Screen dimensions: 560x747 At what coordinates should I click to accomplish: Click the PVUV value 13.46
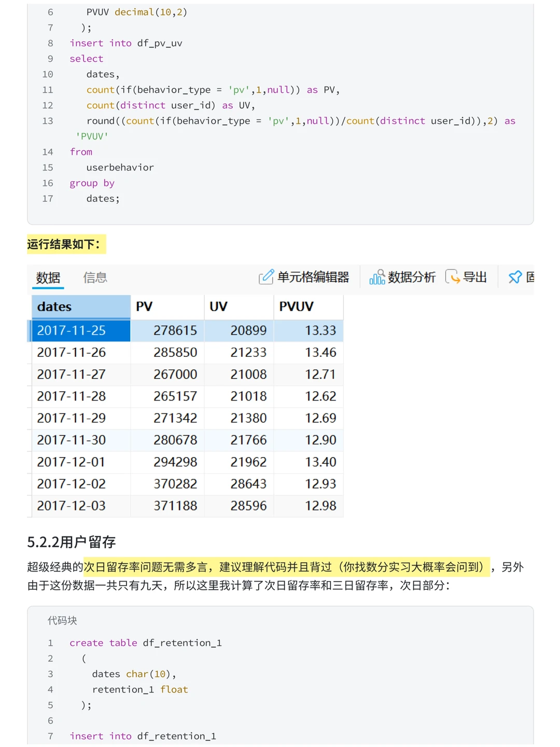click(309, 352)
